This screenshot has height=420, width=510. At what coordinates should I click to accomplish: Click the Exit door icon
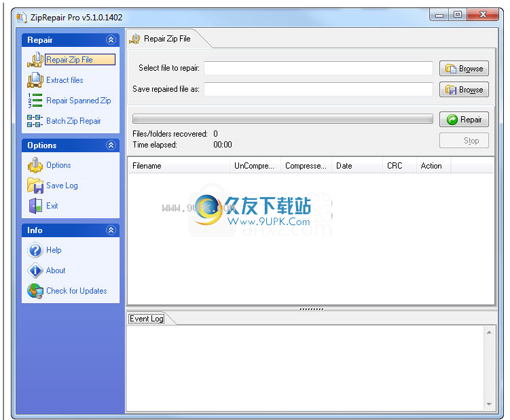pyautogui.click(x=35, y=206)
